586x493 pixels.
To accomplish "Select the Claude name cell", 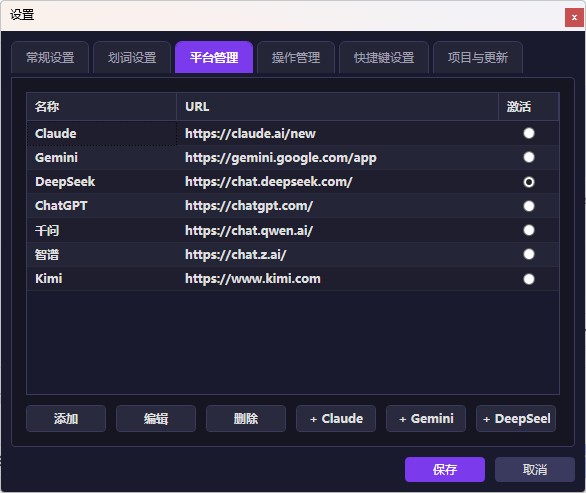I will click(102, 133).
